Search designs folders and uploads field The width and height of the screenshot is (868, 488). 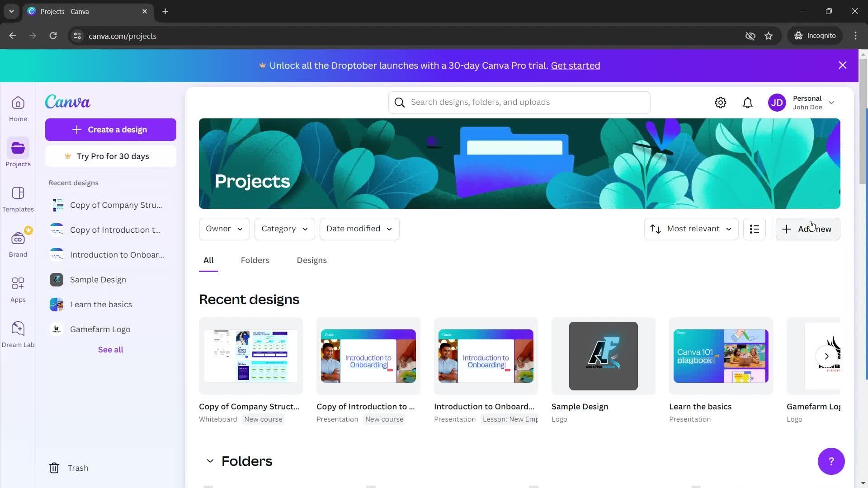(520, 102)
